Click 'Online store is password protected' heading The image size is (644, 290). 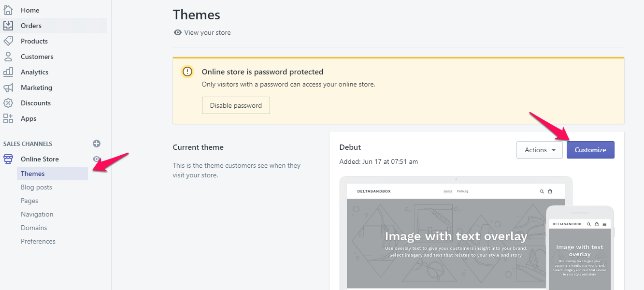pos(262,72)
